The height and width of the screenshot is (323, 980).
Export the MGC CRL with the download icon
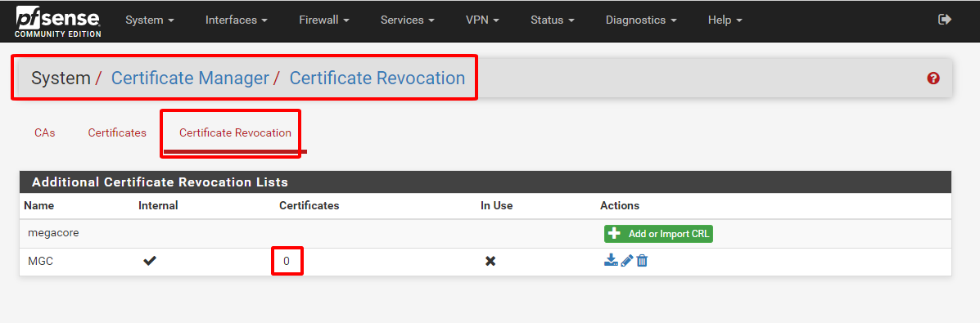click(x=611, y=261)
